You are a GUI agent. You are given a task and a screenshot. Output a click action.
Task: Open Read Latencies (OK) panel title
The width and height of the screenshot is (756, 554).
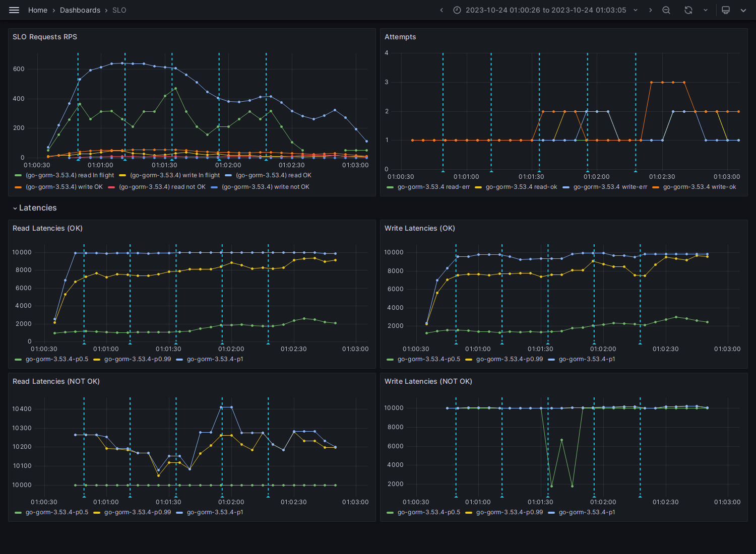pyautogui.click(x=47, y=228)
